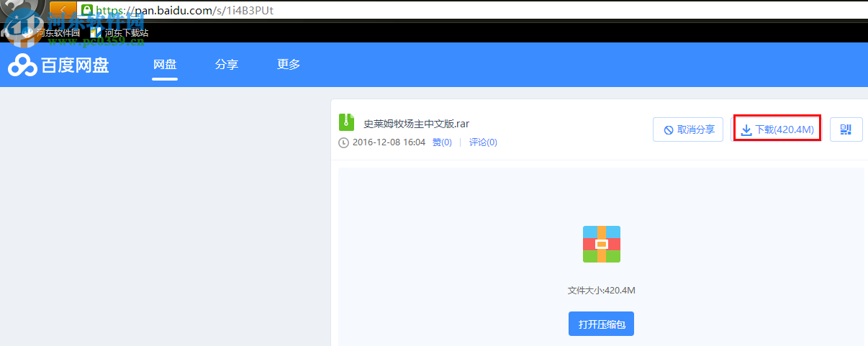
Task: Click the 河东下载站 bookmark favicon
Action: (x=96, y=32)
